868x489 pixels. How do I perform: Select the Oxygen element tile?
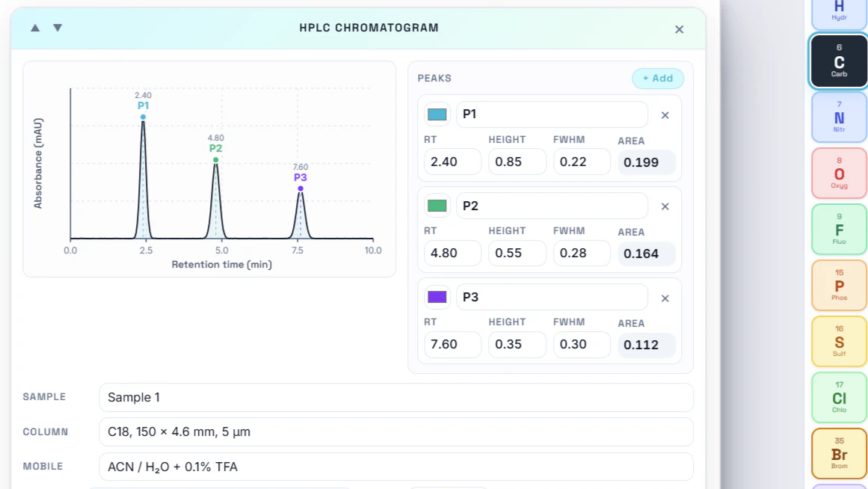(839, 173)
